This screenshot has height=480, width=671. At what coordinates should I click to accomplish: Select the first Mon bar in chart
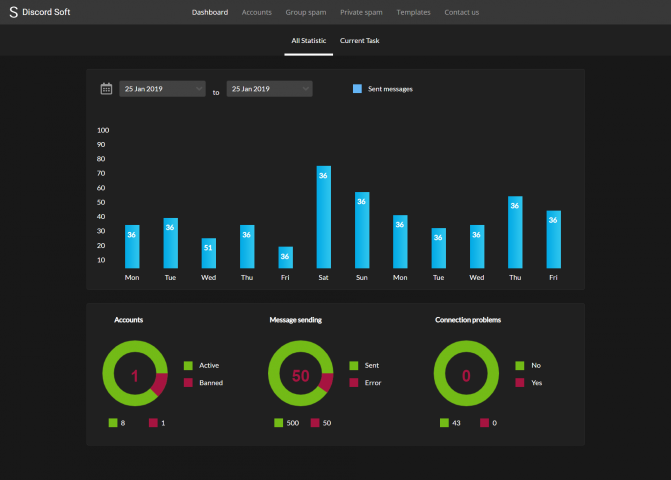[132, 246]
